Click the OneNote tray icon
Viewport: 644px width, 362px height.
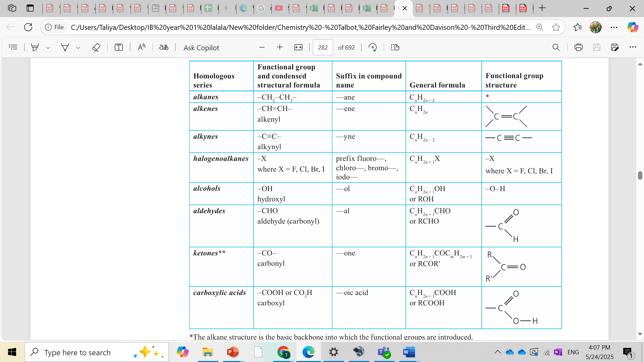pos(558,352)
